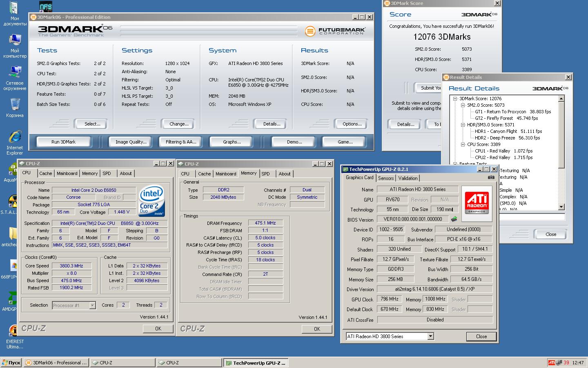This screenshot has height=368, width=588.
Task: Open the ATI Radeon HD 3800 Series dropdown
Action: click(430, 336)
